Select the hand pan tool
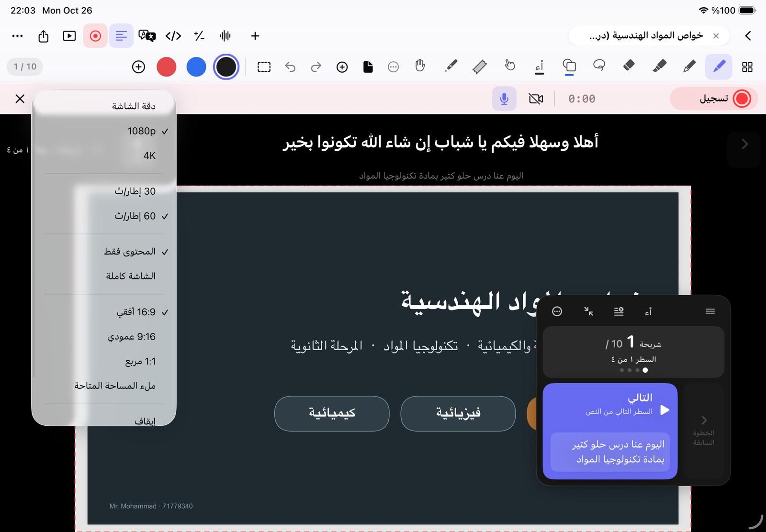Image resolution: width=766 pixels, height=532 pixels. click(420, 66)
